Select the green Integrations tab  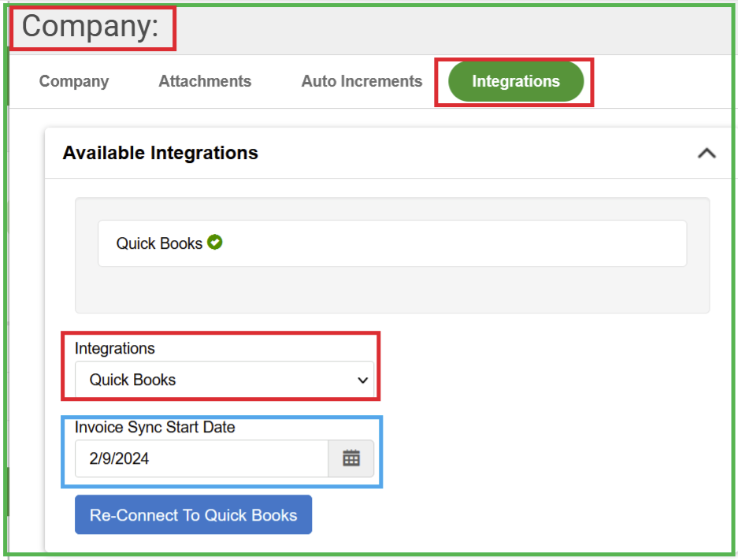click(x=516, y=81)
